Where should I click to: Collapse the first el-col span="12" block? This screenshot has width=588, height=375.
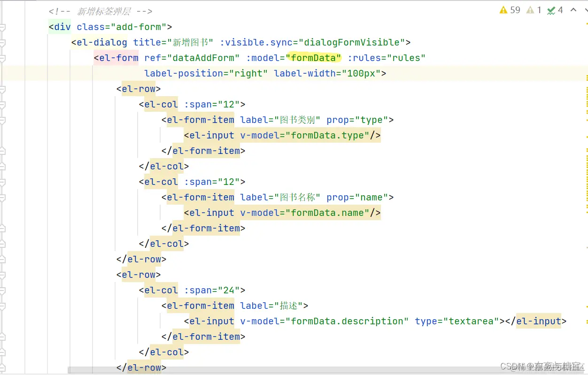point(2,105)
